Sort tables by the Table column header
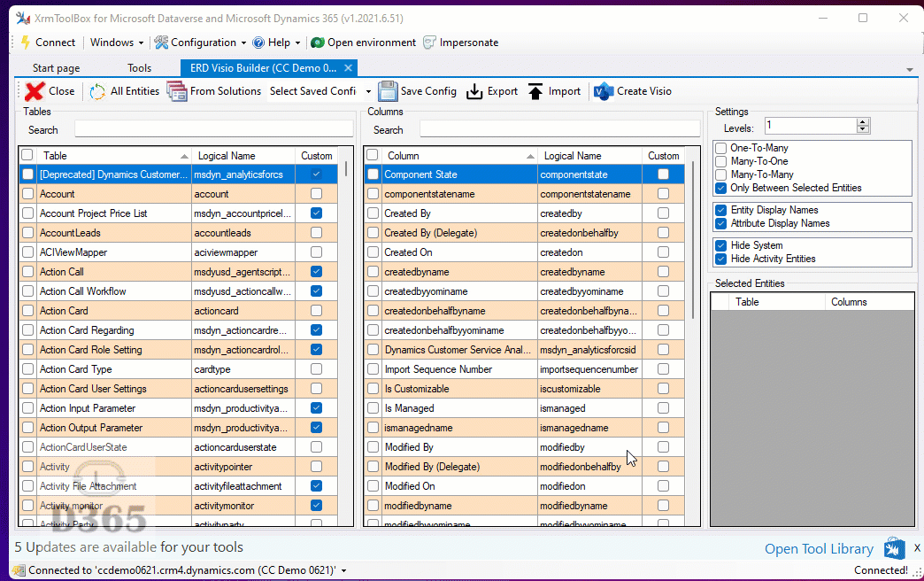 coord(112,156)
